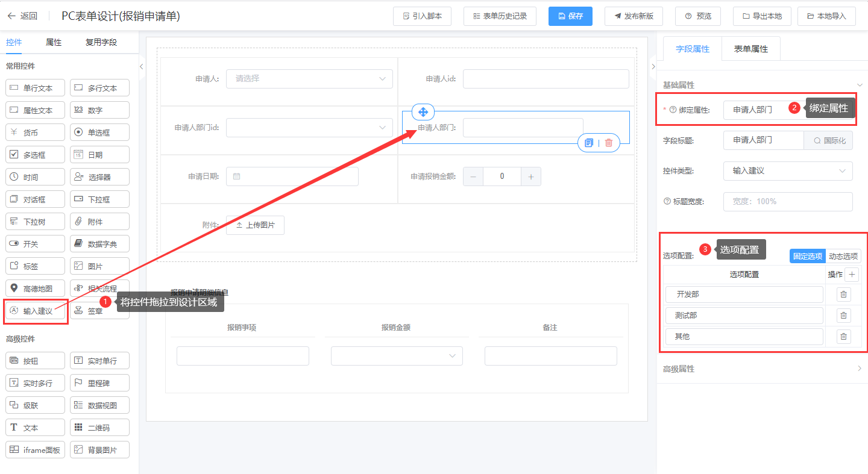Click the 预览 button
The image size is (868, 474).
coord(698,16)
